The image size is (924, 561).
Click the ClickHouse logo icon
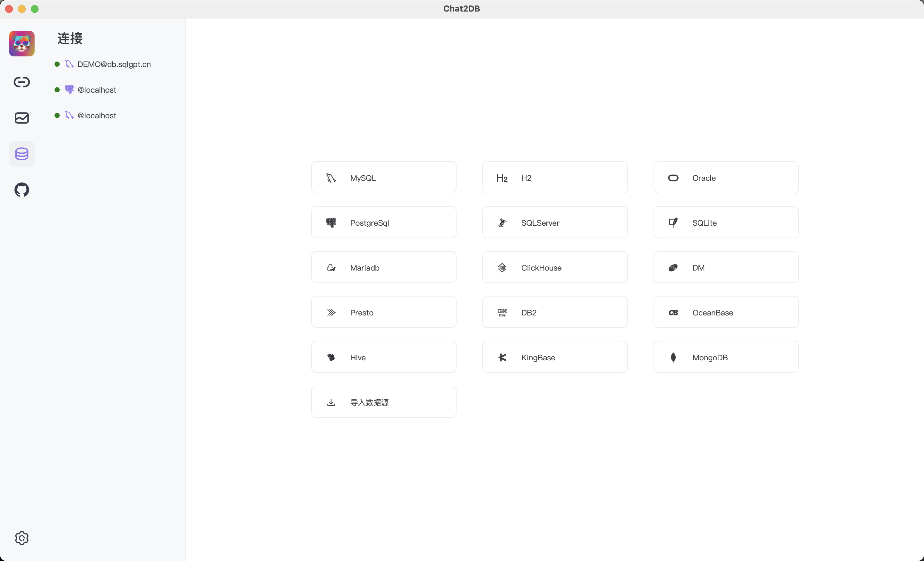502,268
